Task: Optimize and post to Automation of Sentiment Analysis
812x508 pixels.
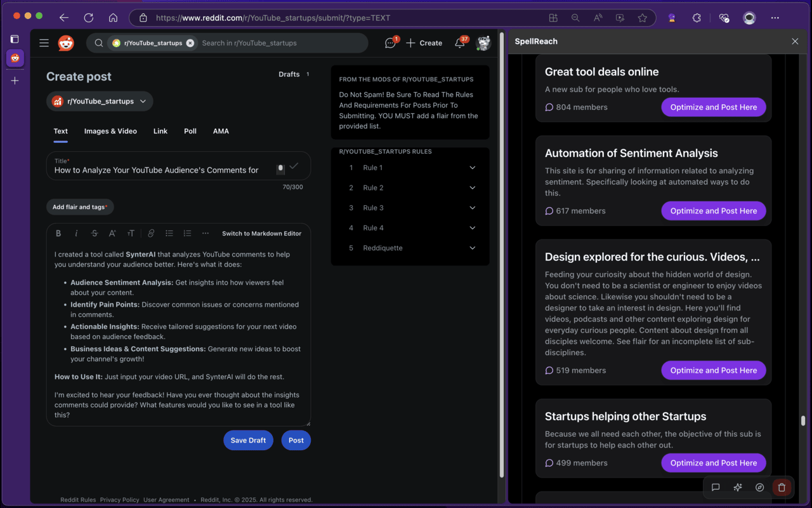Action: [x=714, y=211]
